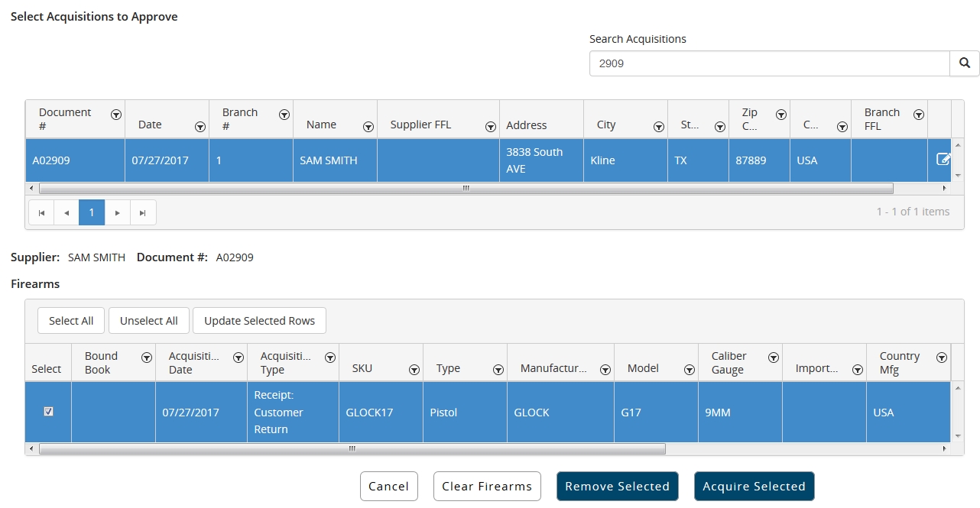Click Remove Selected button

[617, 486]
